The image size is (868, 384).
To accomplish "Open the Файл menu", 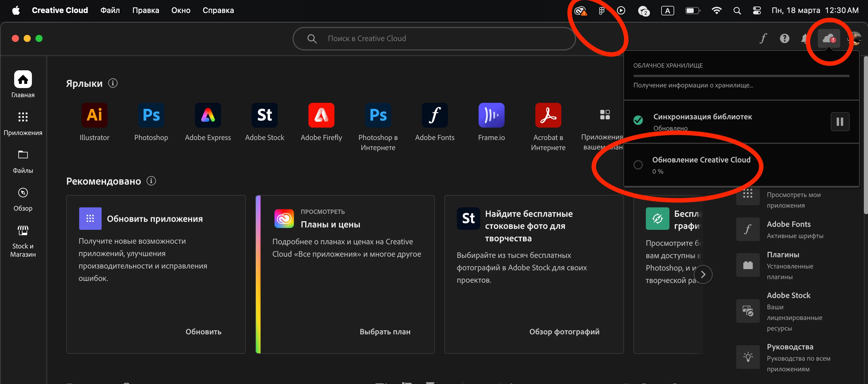I will (x=110, y=10).
